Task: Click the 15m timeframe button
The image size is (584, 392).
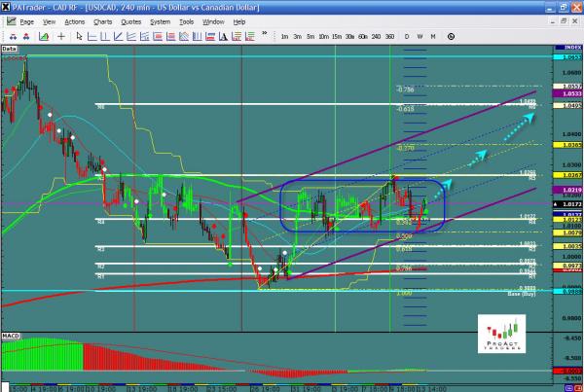Action: point(336,37)
